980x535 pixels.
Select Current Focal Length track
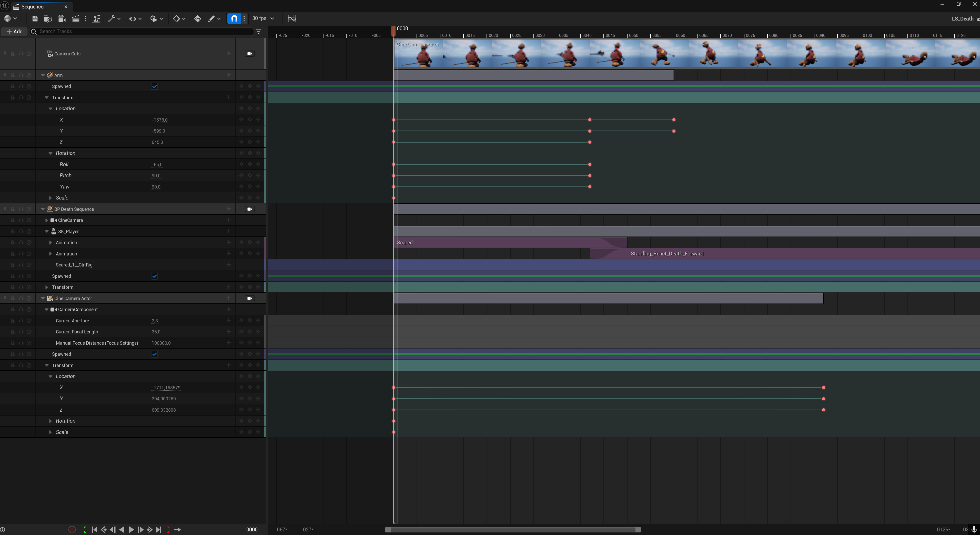tap(77, 332)
